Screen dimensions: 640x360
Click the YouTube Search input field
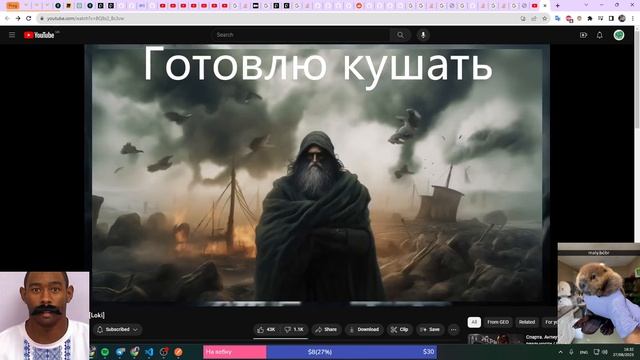[301, 35]
